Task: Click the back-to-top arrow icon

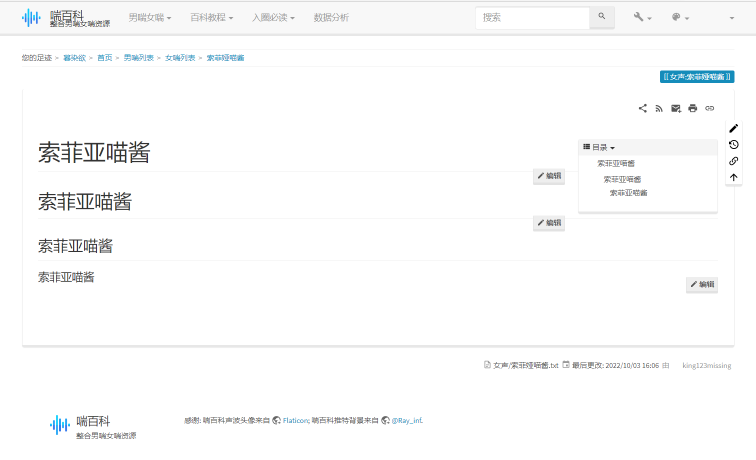Action: point(734,177)
